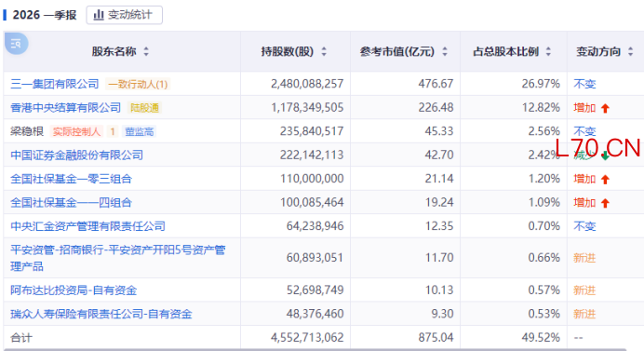Open 瑞众人寿保险有限责任公司-自有资金 link
This screenshot has height=351, width=644.
(101, 314)
